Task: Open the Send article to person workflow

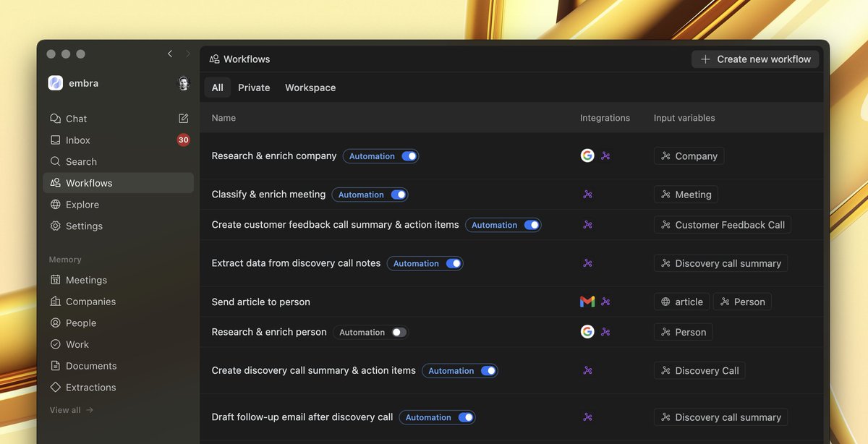Action: tap(261, 302)
